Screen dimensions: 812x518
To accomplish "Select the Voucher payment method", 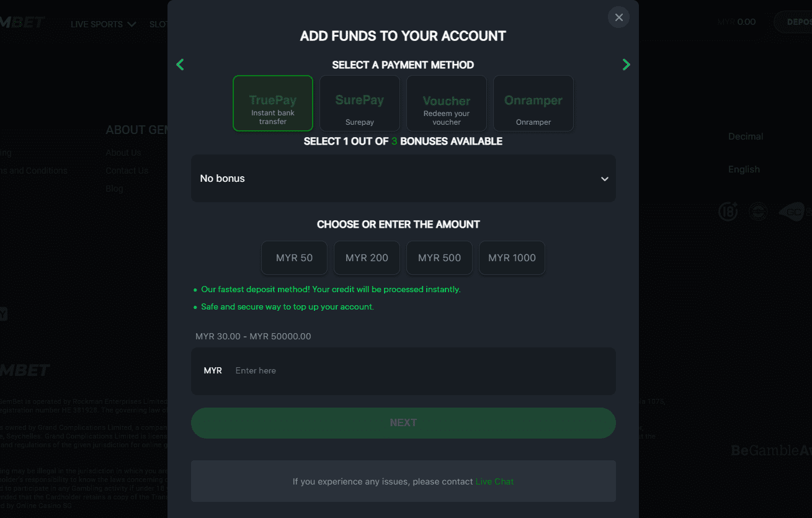I will (446, 103).
